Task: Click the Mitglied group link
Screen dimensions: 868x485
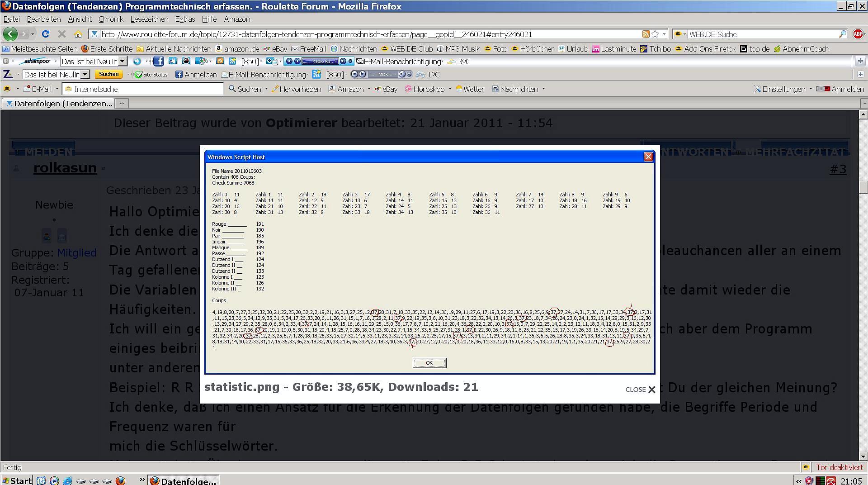Action: click(x=76, y=252)
